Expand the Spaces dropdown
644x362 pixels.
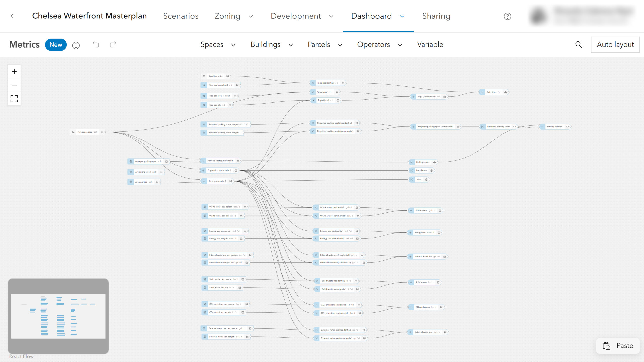click(218, 44)
